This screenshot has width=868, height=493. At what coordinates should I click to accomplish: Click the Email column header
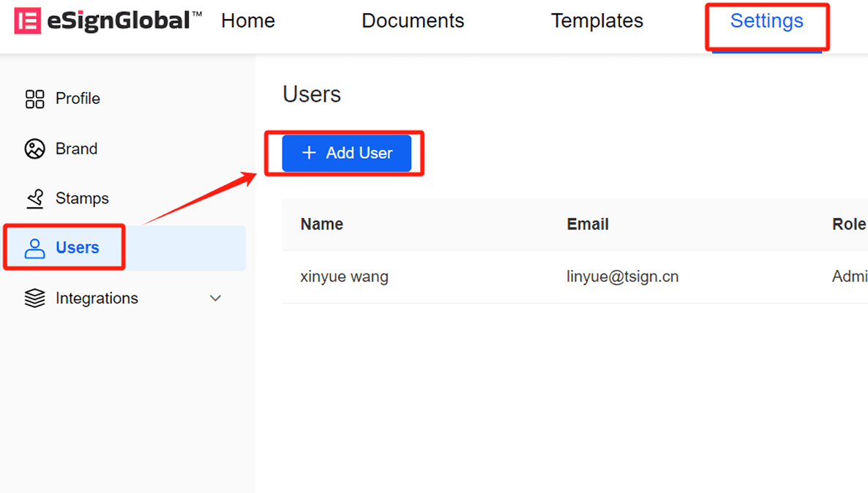pos(588,225)
